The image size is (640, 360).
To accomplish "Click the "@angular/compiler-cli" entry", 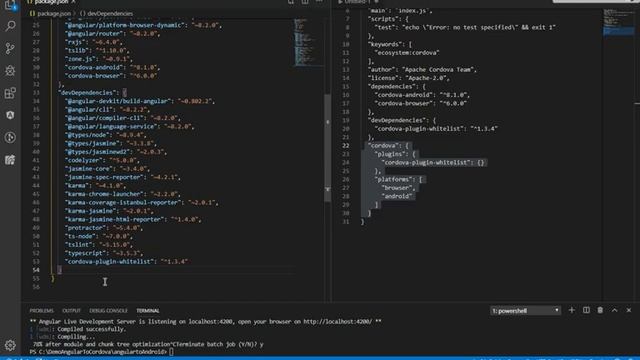I will coord(122,118).
